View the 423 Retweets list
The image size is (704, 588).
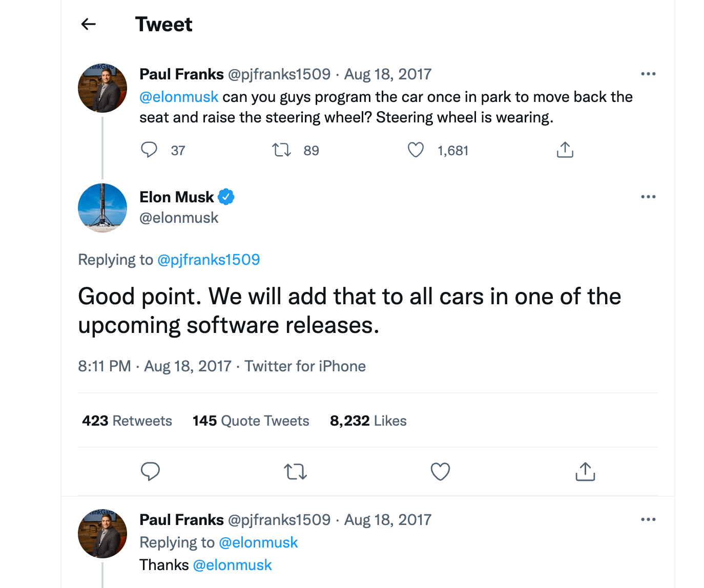tap(127, 421)
